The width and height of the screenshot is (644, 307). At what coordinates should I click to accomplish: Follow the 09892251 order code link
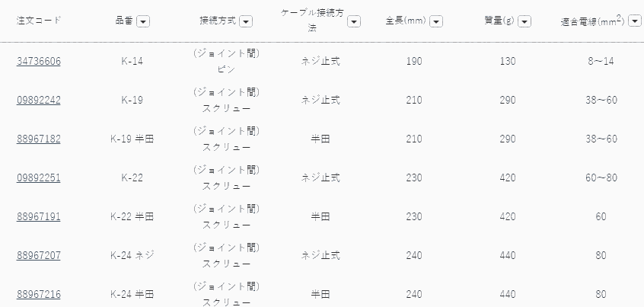click(39, 177)
